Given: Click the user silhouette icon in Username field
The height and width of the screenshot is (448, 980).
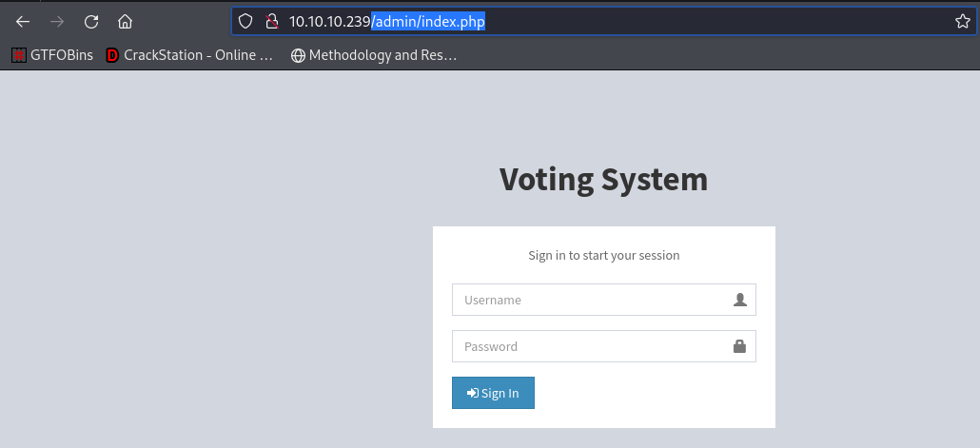Looking at the screenshot, I should coord(740,300).
